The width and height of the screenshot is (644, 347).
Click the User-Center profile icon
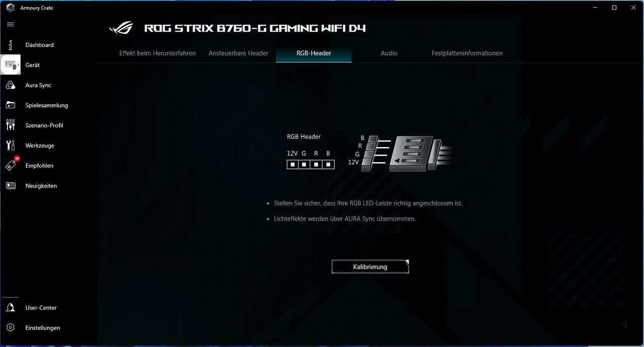[x=10, y=308]
